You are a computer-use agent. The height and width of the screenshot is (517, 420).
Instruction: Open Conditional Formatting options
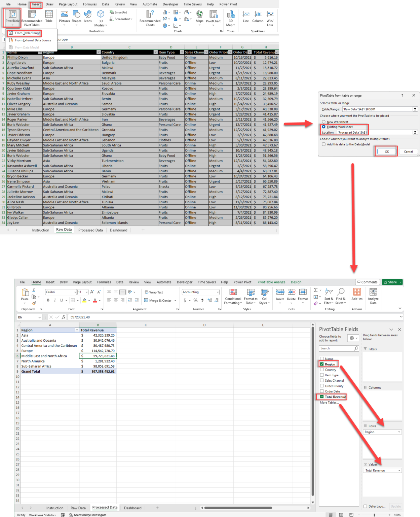point(233,296)
